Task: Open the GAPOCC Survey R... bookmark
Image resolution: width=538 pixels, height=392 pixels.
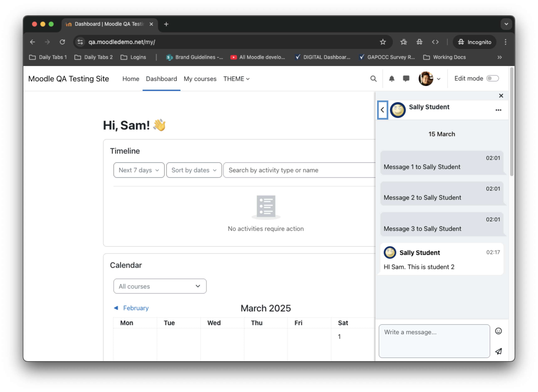Action: pos(386,57)
